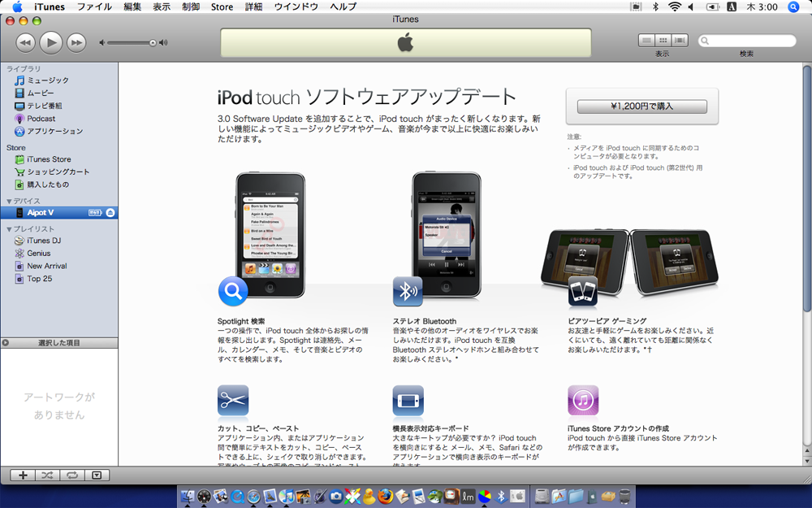This screenshot has width=812, height=508.
Task: Click the landscape keyboard feature icon
Action: (408, 400)
